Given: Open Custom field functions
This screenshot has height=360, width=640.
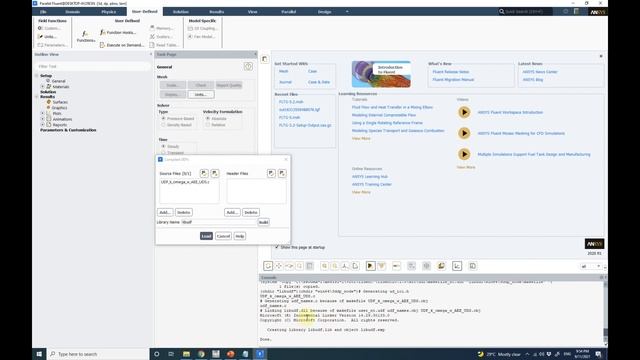Looking at the screenshot, I should click(x=49, y=28).
